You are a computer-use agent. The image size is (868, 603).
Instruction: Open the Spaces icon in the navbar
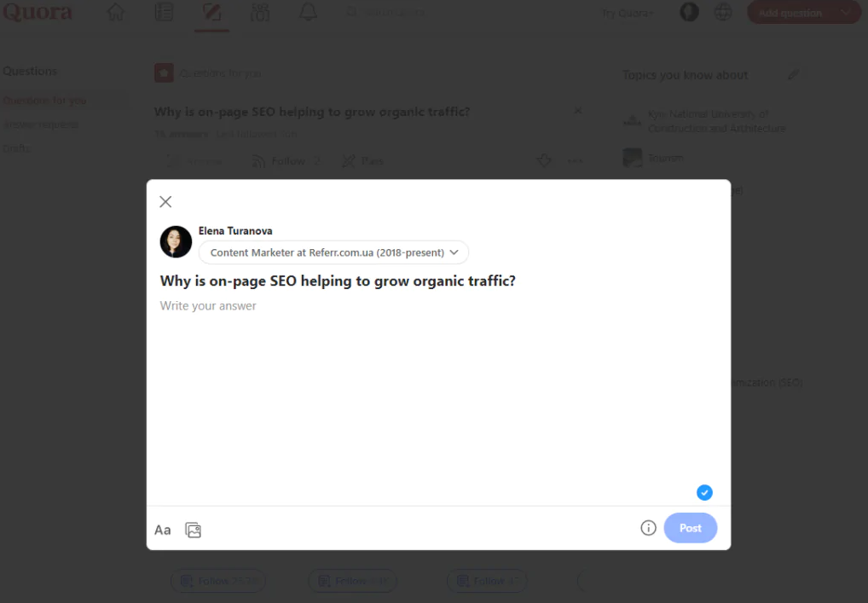pos(259,12)
